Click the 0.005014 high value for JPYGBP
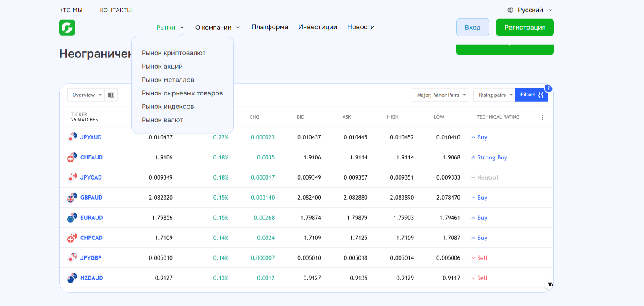 tap(402, 258)
